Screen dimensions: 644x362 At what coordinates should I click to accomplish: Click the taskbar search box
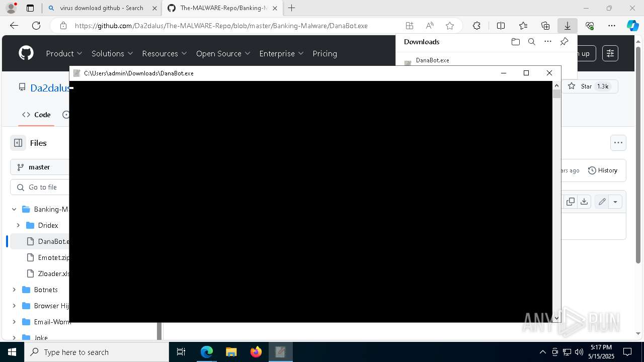pyautogui.click(x=97, y=352)
